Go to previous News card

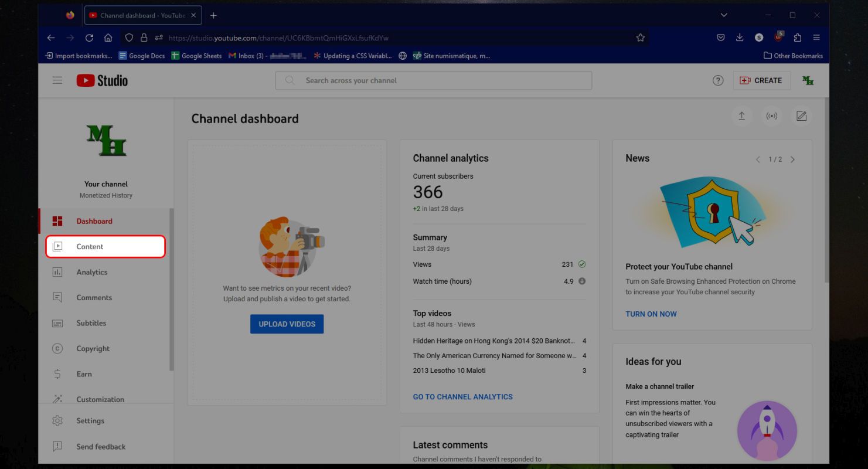tap(758, 159)
